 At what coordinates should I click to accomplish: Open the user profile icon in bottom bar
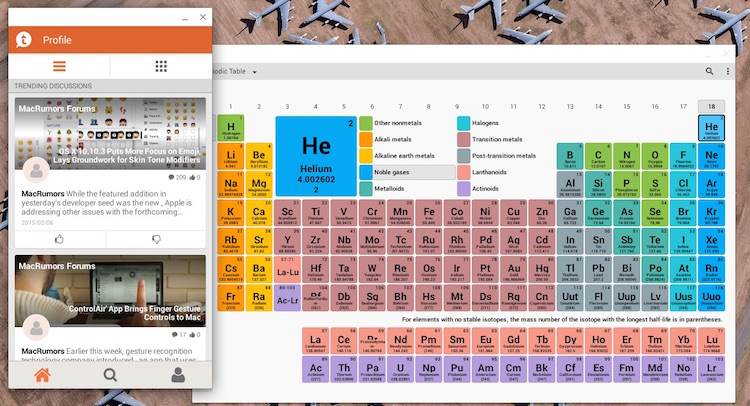(178, 376)
